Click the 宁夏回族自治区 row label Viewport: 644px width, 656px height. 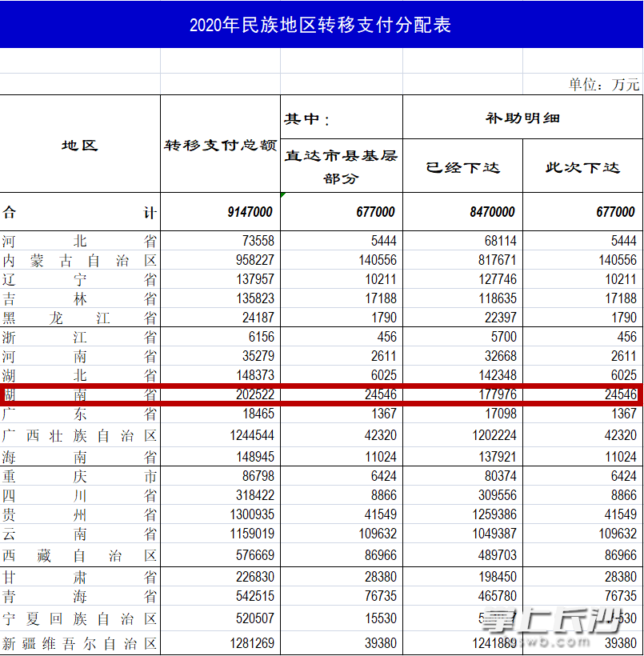80,618
